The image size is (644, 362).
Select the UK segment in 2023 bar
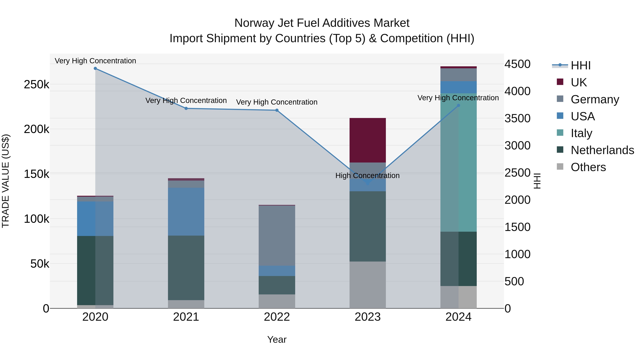coord(367,140)
